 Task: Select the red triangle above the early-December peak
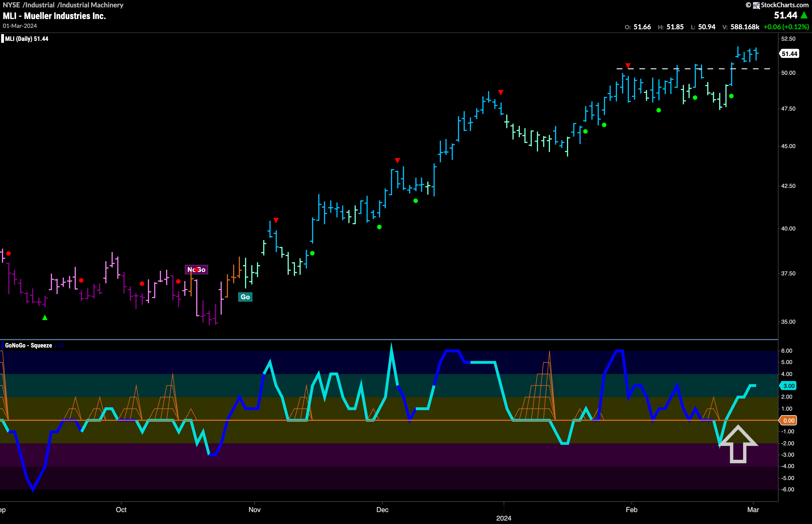tap(397, 161)
